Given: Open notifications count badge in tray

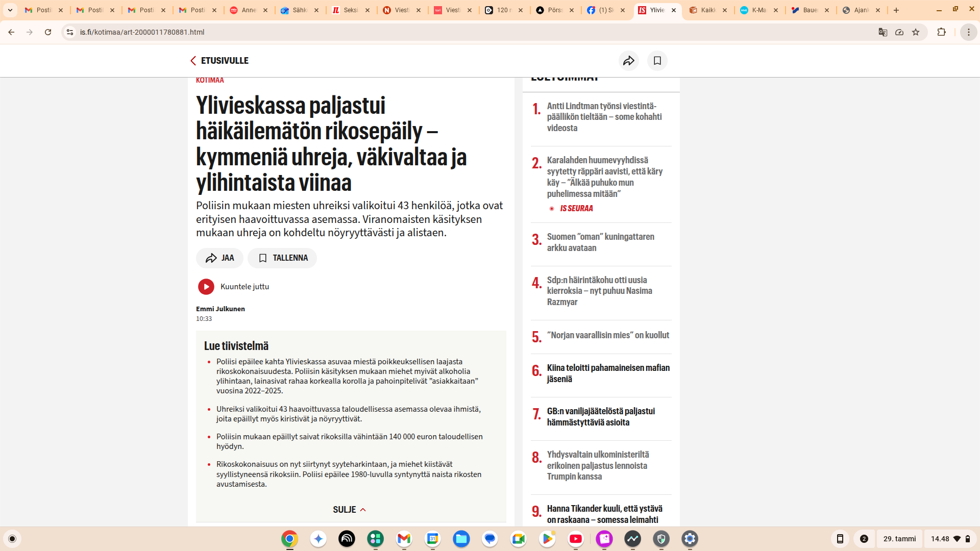Looking at the screenshot, I should pyautogui.click(x=864, y=539).
